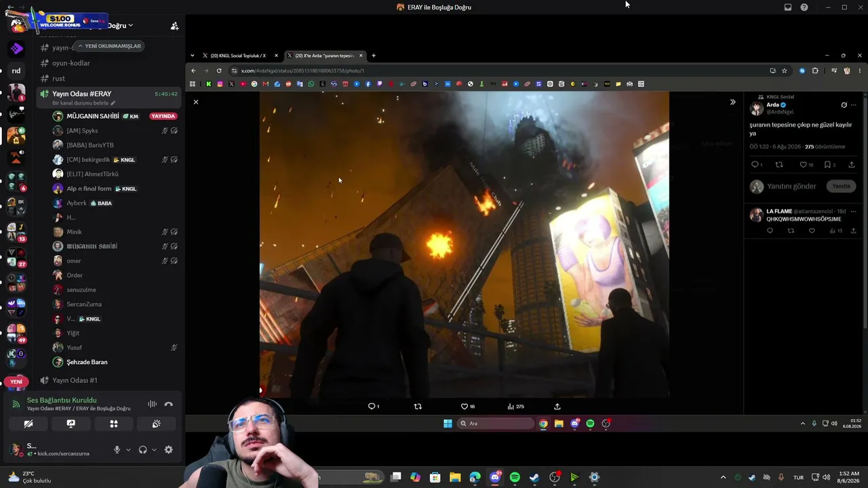Viewport: 868px width, 488px height.
Task: Repost Arda's tweet from the right sidebar
Action: tap(779, 165)
